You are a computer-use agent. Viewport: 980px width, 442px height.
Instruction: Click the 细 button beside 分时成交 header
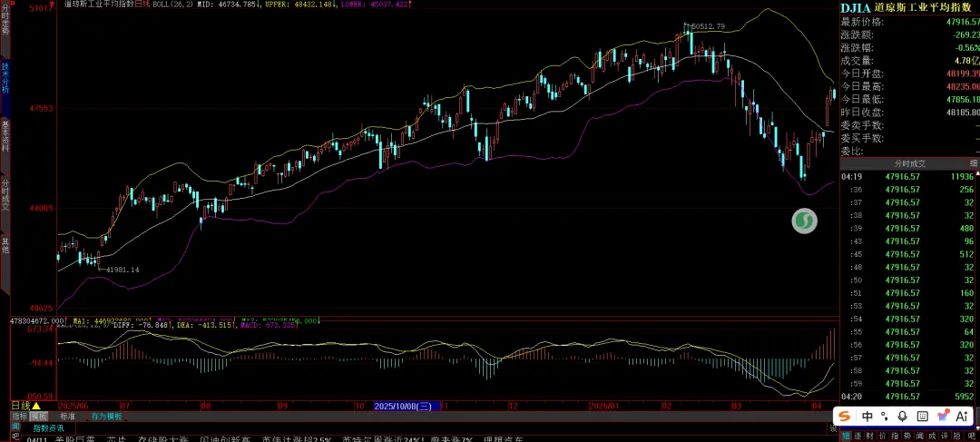pos(973,163)
